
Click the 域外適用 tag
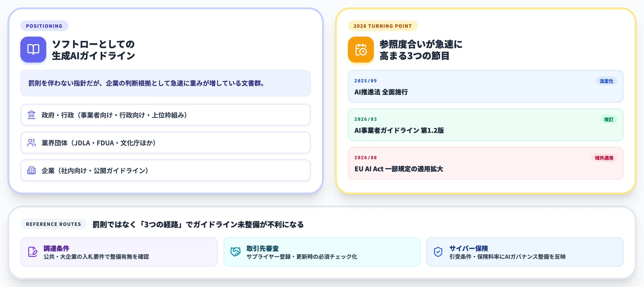pos(604,158)
